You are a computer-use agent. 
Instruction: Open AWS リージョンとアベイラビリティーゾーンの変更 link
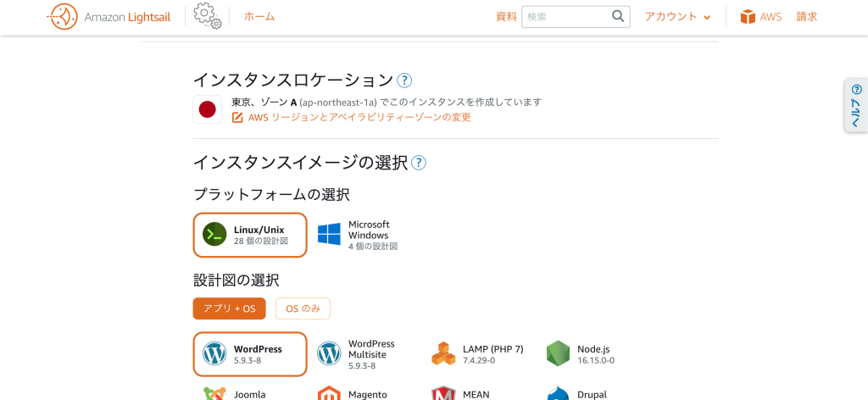[359, 117]
